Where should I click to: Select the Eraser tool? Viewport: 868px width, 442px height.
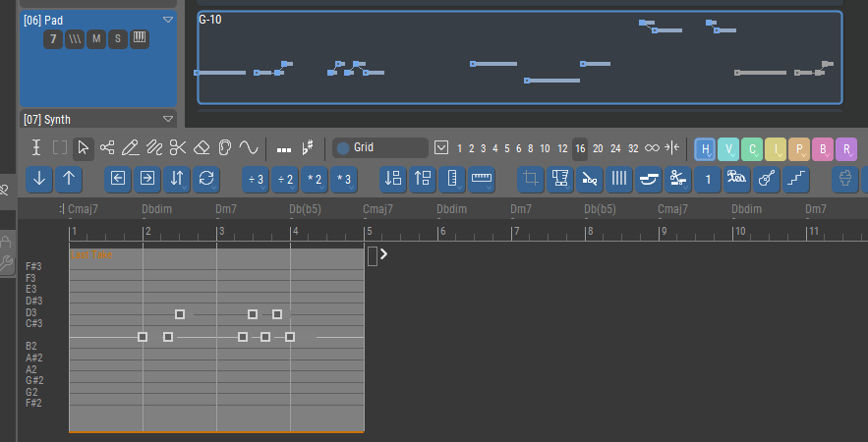201,148
